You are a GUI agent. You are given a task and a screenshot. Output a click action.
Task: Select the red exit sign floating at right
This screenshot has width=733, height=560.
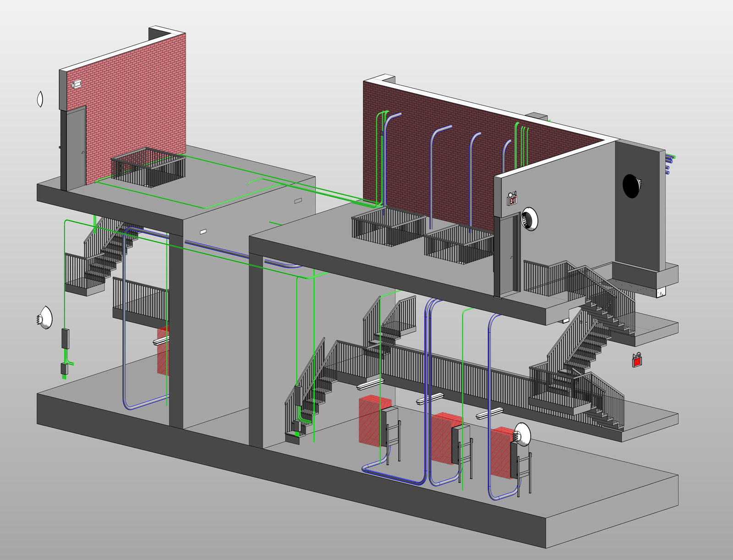[x=637, y=361]
